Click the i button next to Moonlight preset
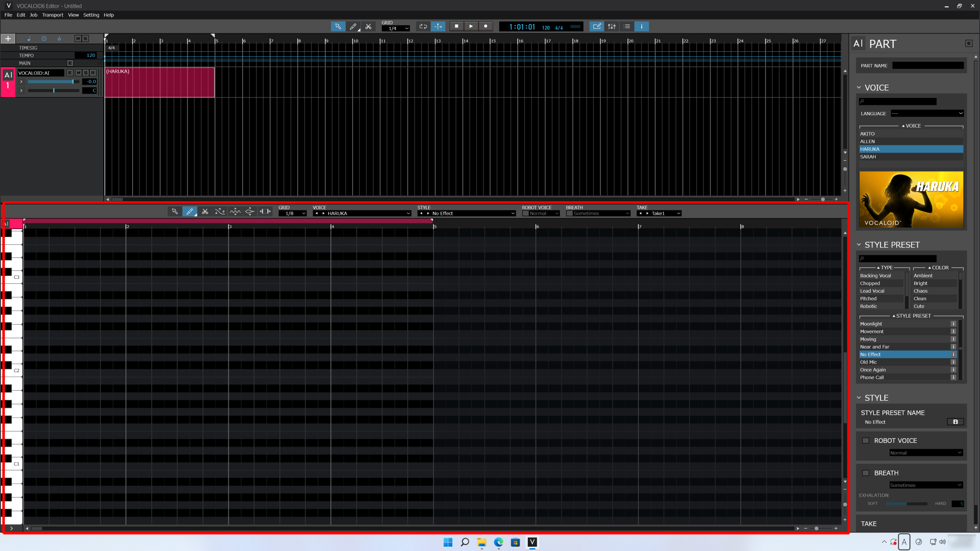The image size is (980, 551). click(x=953, y=324)
